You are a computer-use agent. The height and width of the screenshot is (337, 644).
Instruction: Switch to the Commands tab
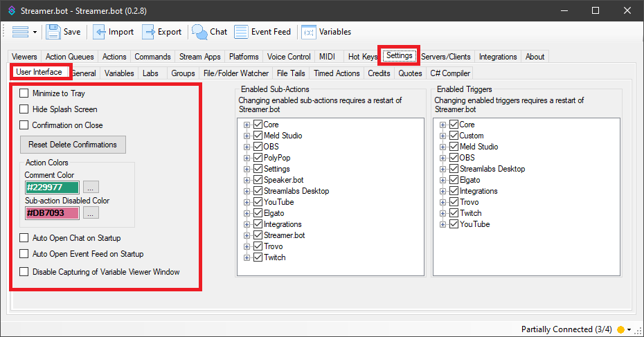152,57
